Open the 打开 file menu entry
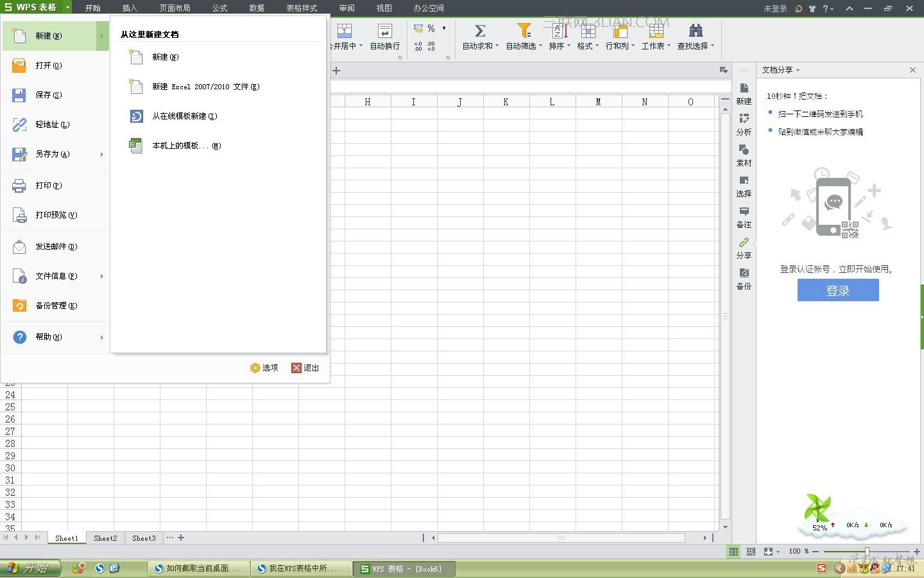 [x=49, y=66]
